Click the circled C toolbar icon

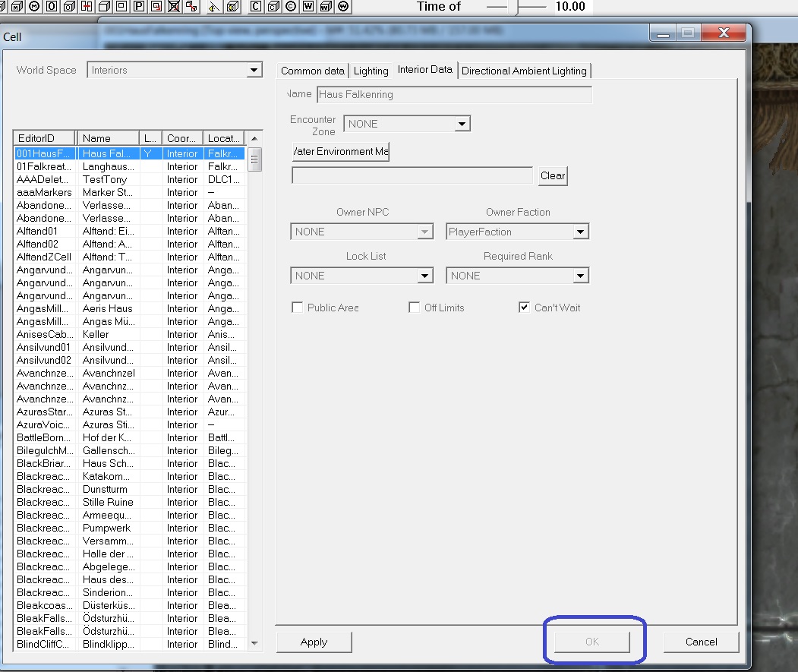[x=291, y=7]
